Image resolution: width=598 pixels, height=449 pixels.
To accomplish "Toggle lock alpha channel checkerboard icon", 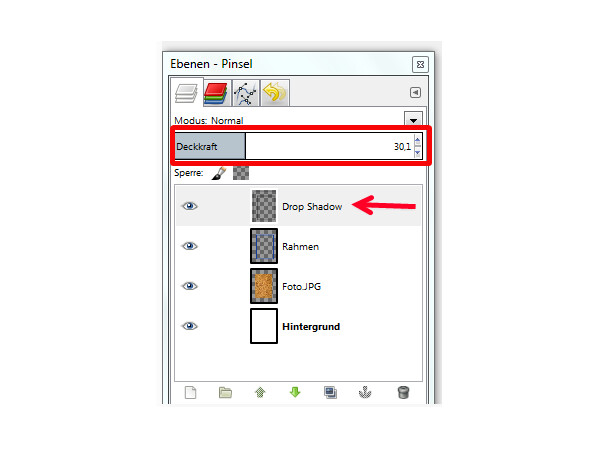I will [241, 173].
